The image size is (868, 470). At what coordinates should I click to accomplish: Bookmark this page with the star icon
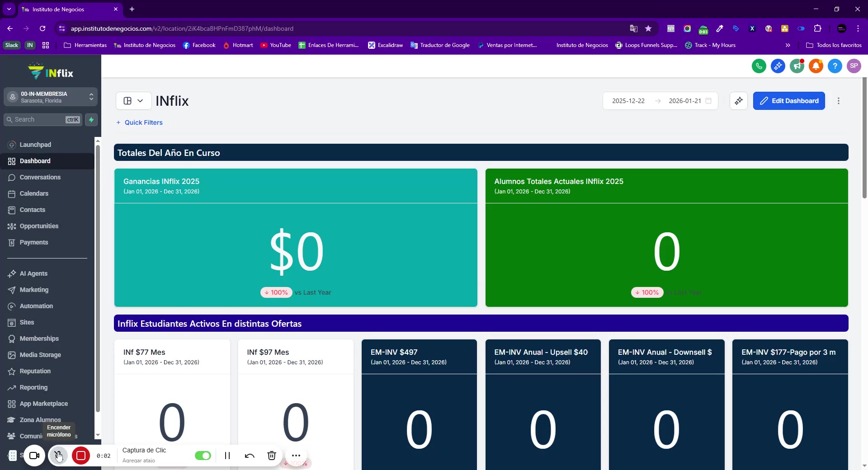648,28
